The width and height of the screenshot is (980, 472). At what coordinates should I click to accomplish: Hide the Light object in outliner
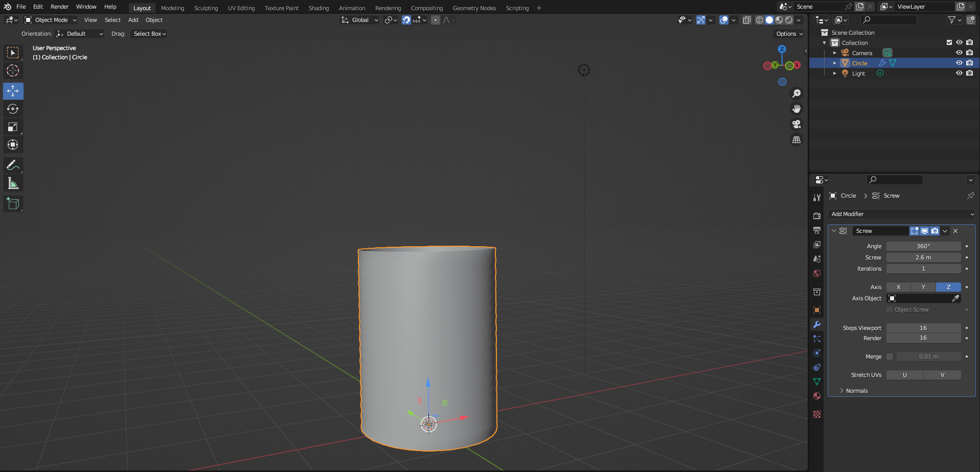tap(959, 73)
